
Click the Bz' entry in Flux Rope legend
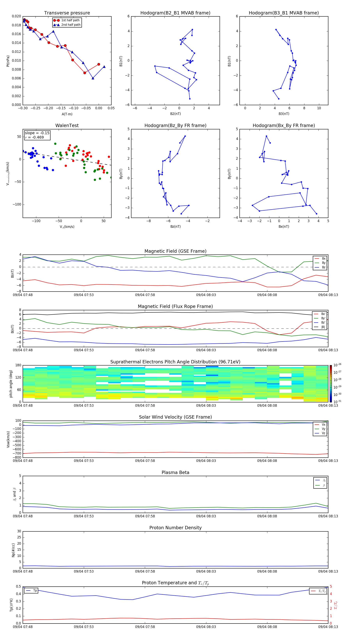coord(320,323)
